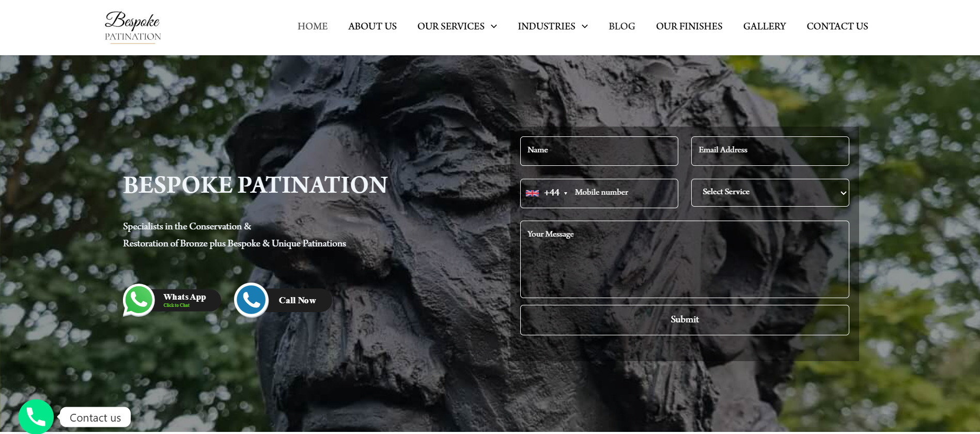Open the About Us page

[x=372, y=26]
